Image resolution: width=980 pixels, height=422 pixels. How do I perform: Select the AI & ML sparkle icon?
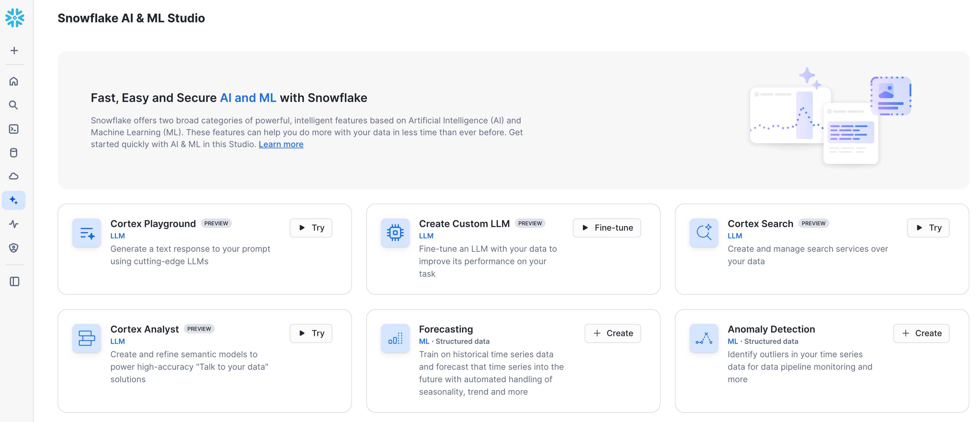pos(14,200)
